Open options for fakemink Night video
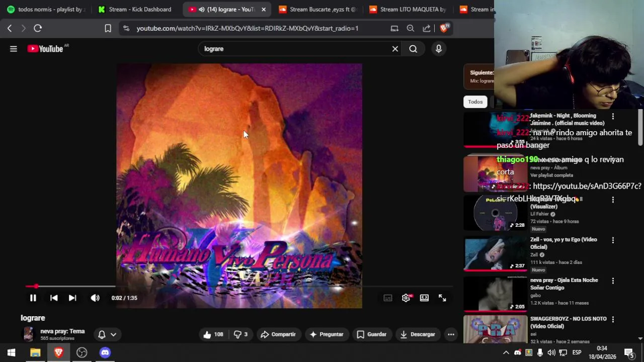This screenshot has width=644, height=362. 613,117
